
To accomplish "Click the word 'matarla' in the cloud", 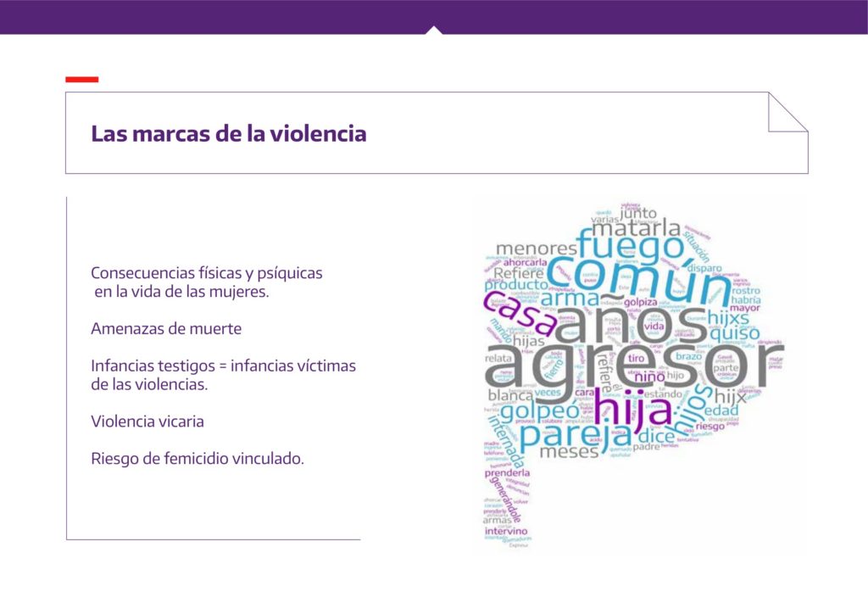I will click(637, 227).
